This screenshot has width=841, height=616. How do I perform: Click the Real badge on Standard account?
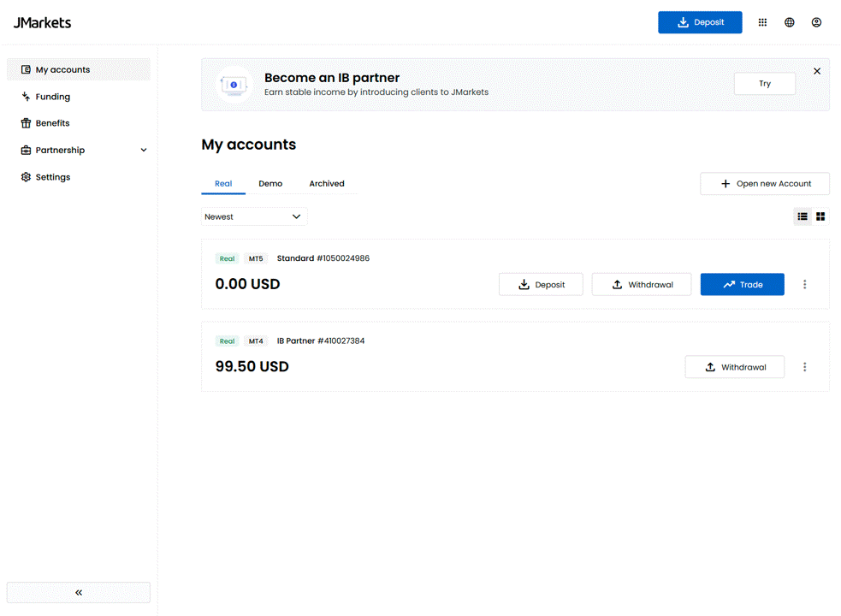click(227, 258)
